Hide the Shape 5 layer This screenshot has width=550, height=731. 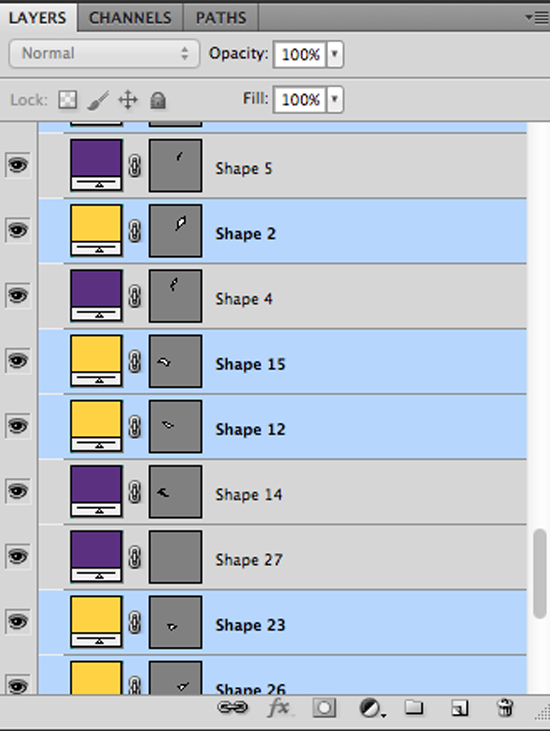point(18,165)
